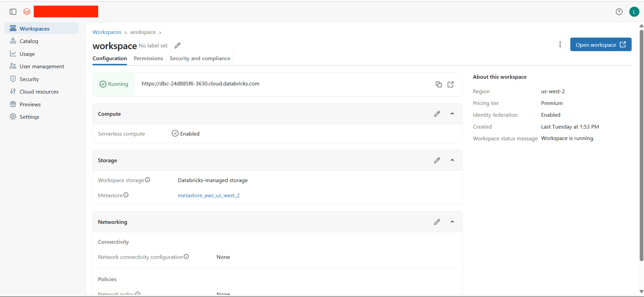Go to Catalog in sidebar
The height and width of the screenshot is (297, 644).
[42, 41]
